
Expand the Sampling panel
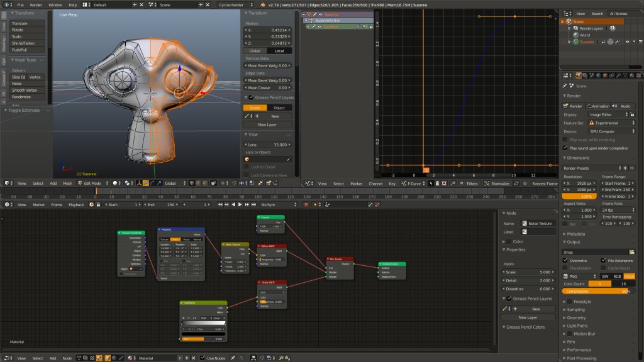pos(575,310)
